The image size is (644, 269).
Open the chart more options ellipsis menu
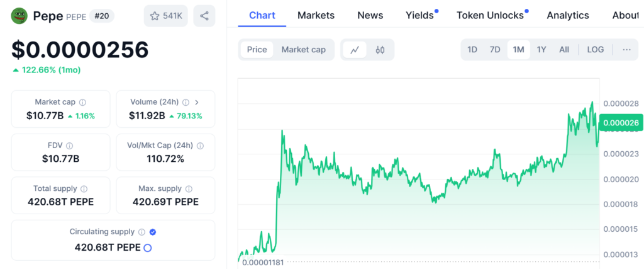(x=626, y=50)
